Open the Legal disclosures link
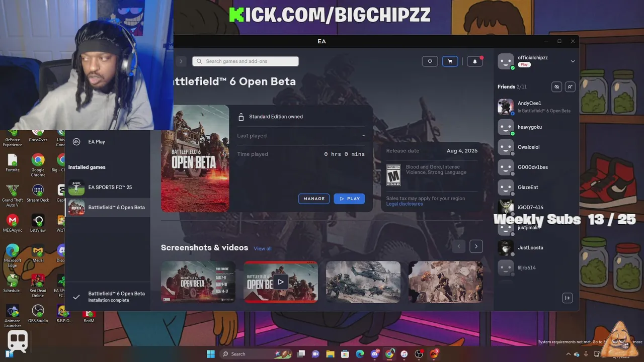644x362 pixels. coord(405,204)
